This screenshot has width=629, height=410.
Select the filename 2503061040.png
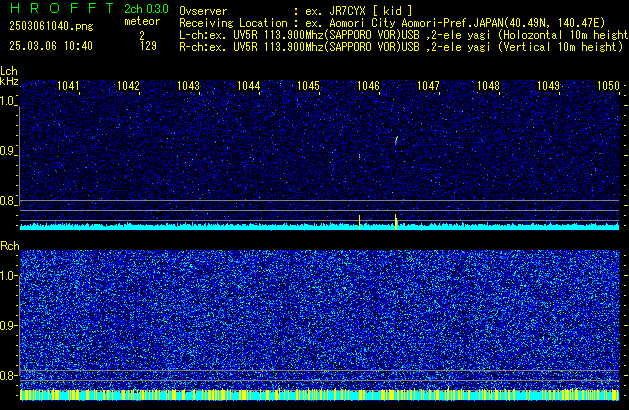51,26
